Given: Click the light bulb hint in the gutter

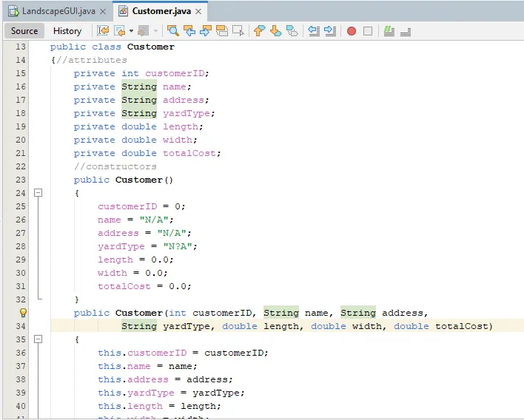Looking at the screenshot, I should click(23, 313).
